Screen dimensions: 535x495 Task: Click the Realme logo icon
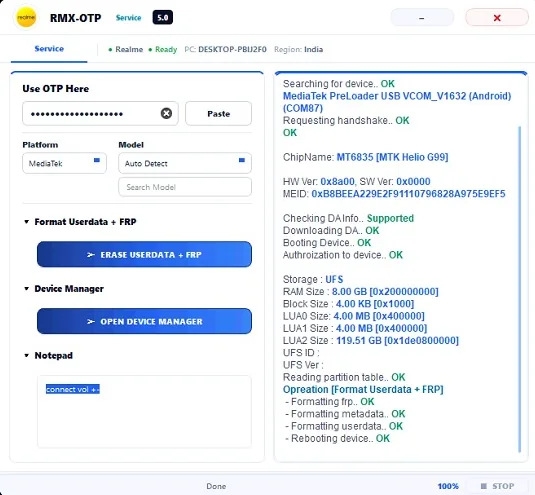click(26, 17)
